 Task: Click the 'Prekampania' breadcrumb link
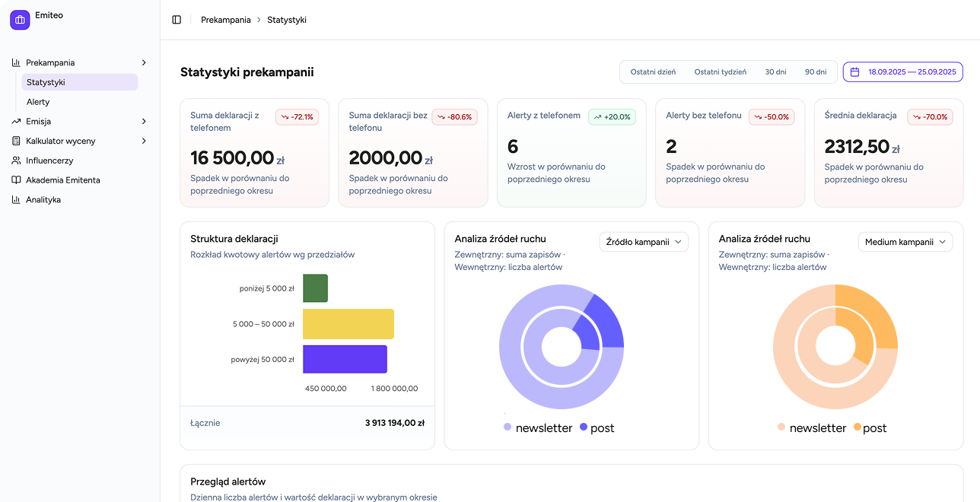point(225,20)
